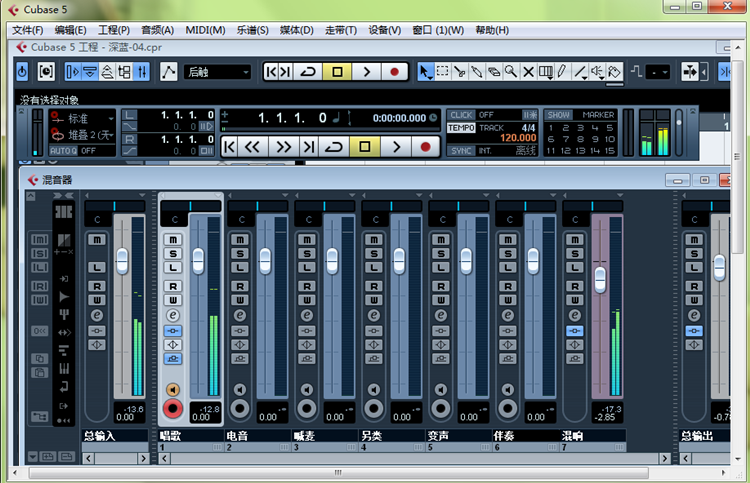Click the Activate Project power icon
750x483 pixels.
22,72
